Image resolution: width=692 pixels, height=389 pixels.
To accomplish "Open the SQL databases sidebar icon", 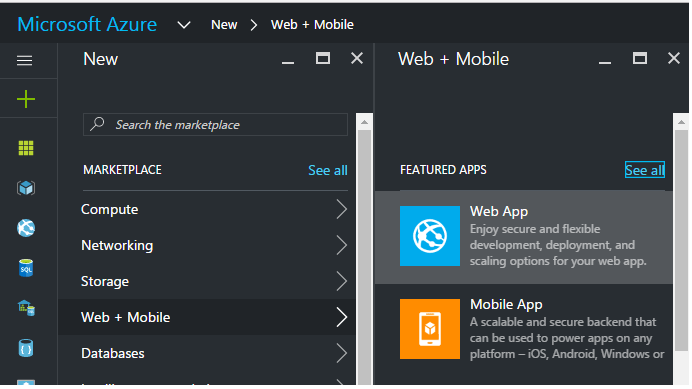I will pyautogui.click(x=26, y=268).
